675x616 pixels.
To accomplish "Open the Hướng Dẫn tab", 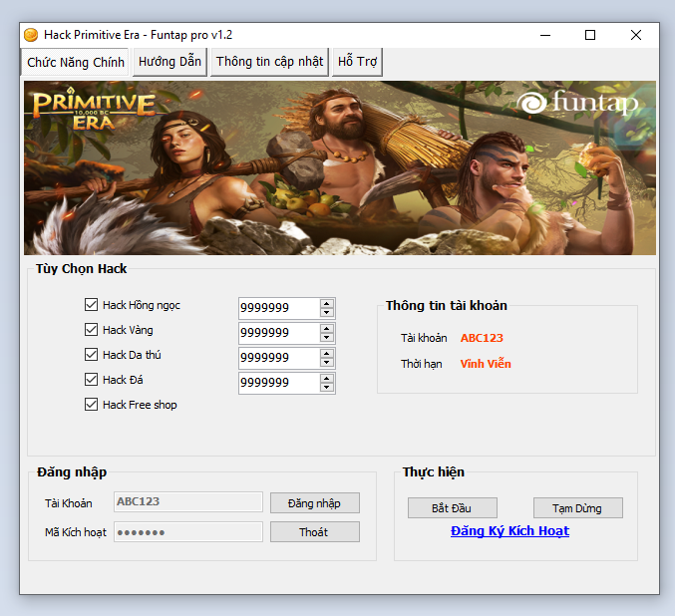I will (170, 62).
